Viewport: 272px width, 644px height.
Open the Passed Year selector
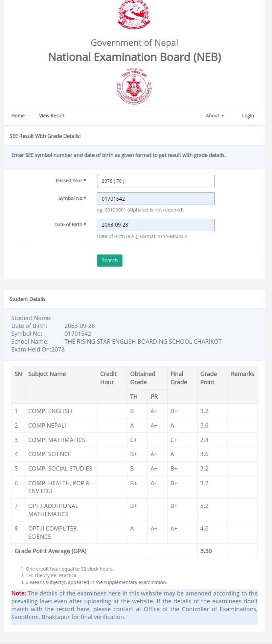pyautogui.click(x=156, y=181)
